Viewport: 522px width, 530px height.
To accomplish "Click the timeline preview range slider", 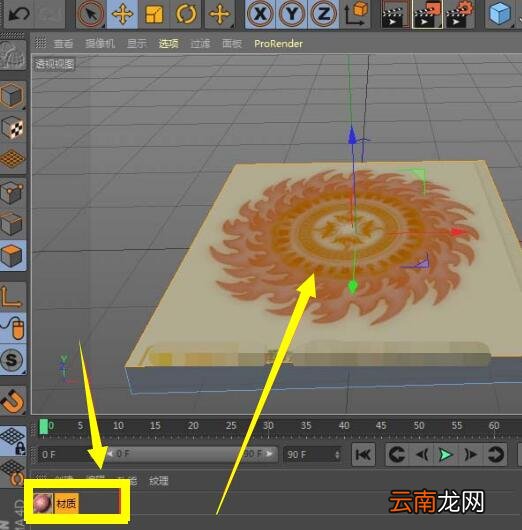I will tap(190, 454).
